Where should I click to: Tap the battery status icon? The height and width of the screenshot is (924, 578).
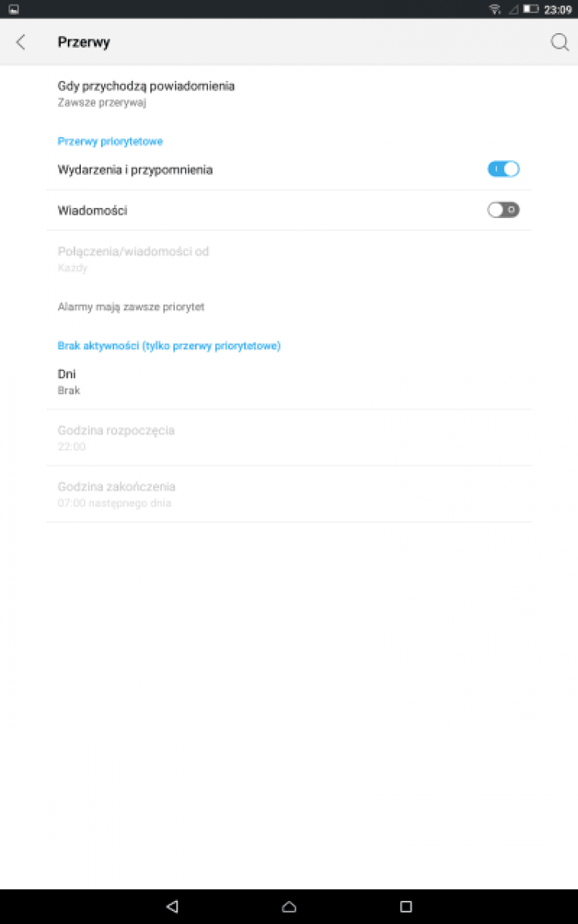[x=531, y=9]
